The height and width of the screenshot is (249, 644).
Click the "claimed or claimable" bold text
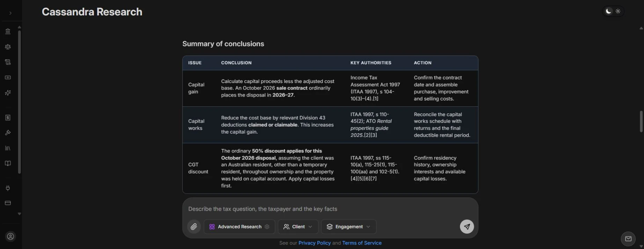point(273,125)
